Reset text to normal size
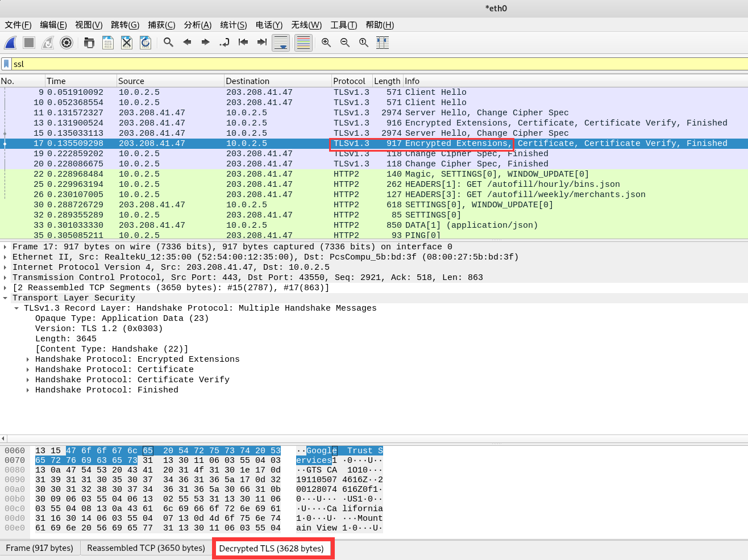 tap(364, 43)
